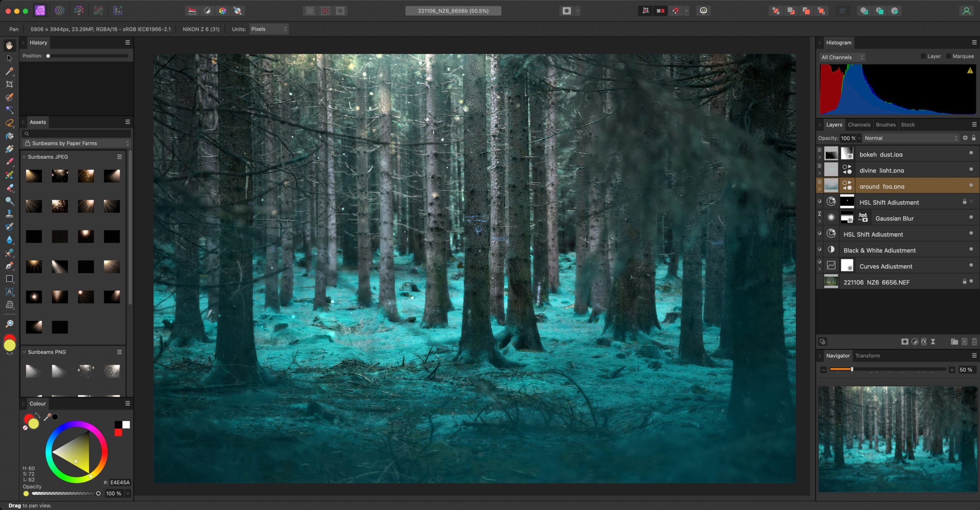Enable the Layer histogram checkbox

(923, 56)
